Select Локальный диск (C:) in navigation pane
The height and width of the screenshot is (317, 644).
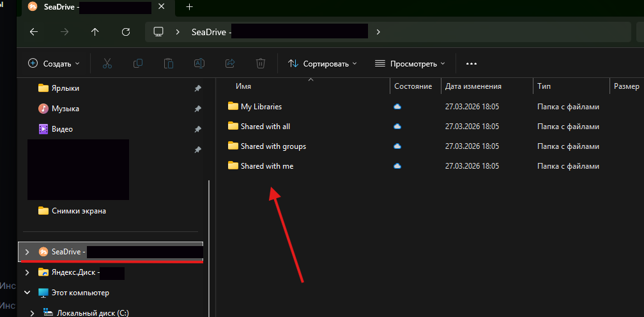tap(93, 313)
